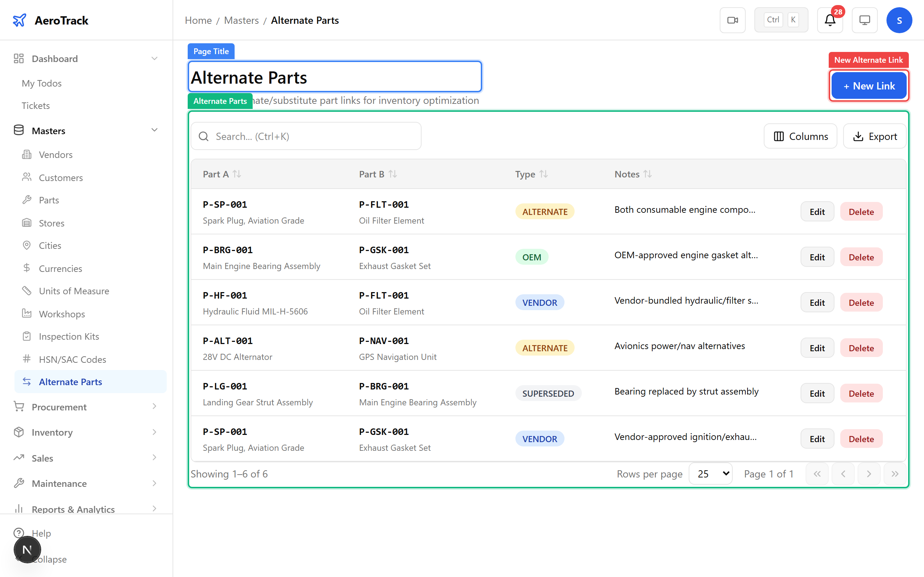This screenshot has height=577, width=924.
Task: Expand the Inventory sidebar section
Action: (154, 432)
